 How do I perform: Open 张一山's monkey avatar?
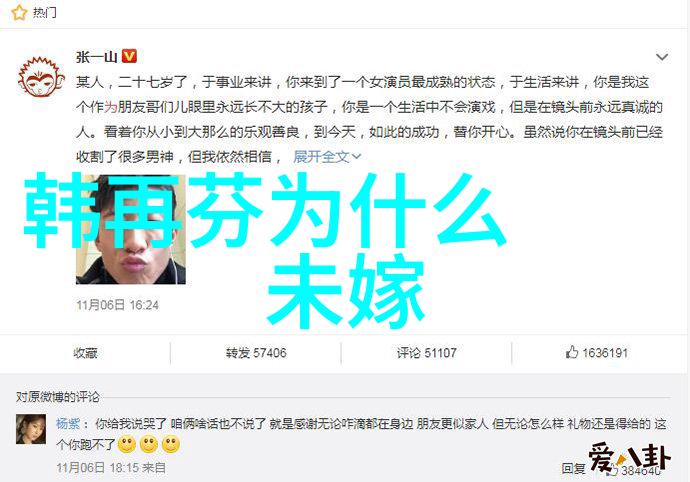tap(41, 78)
